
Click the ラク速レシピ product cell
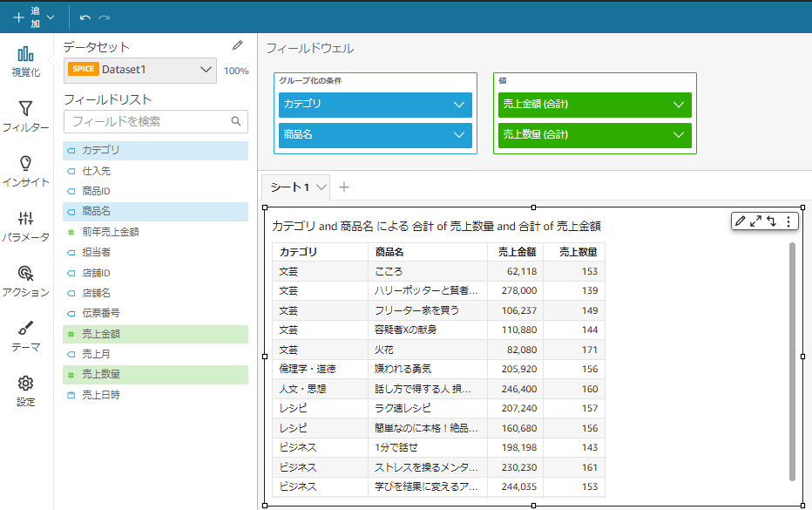[x=428, y=408]
